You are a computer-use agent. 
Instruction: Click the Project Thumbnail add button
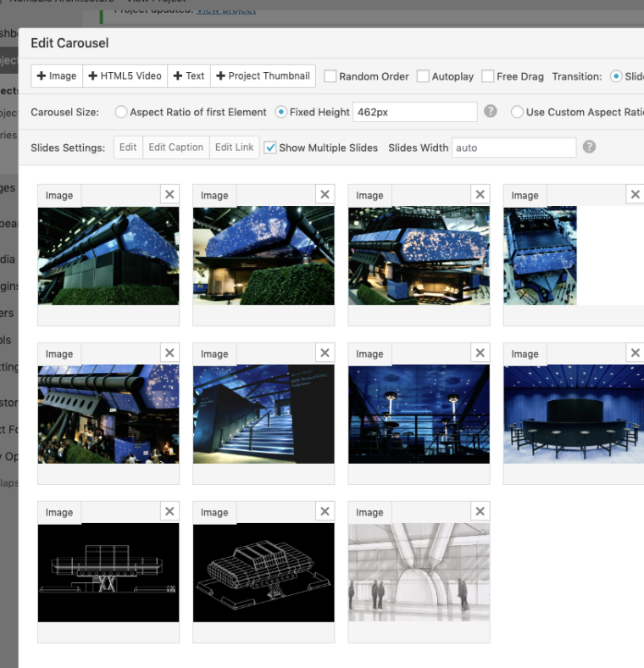pyautogui.click(x=263, y=75)
